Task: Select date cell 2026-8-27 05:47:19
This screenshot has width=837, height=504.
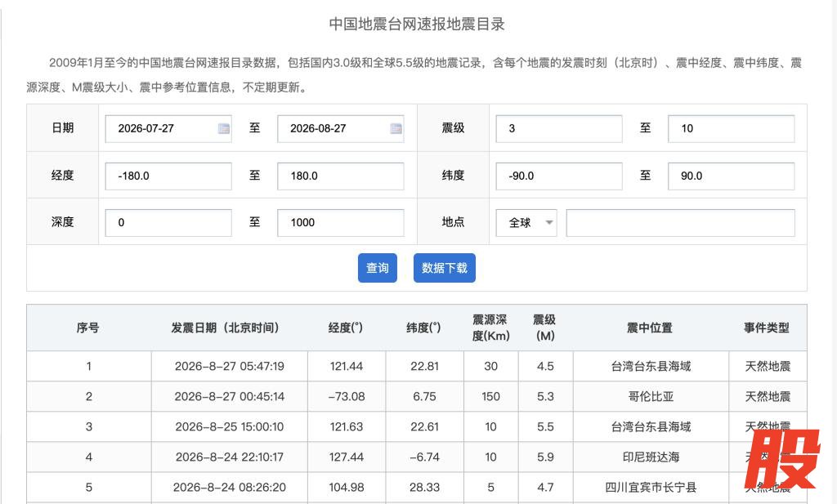Action: pyautogui.click(x=230, y=367)
